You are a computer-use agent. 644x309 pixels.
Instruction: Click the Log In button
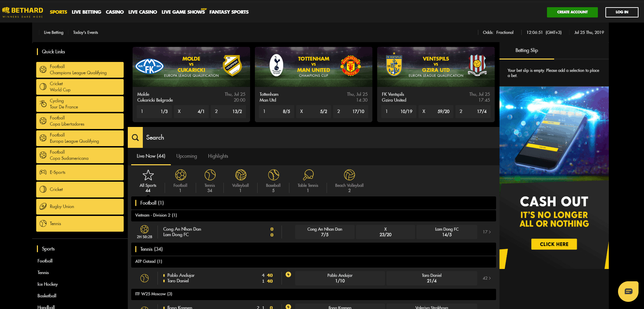tap(622, 12)
